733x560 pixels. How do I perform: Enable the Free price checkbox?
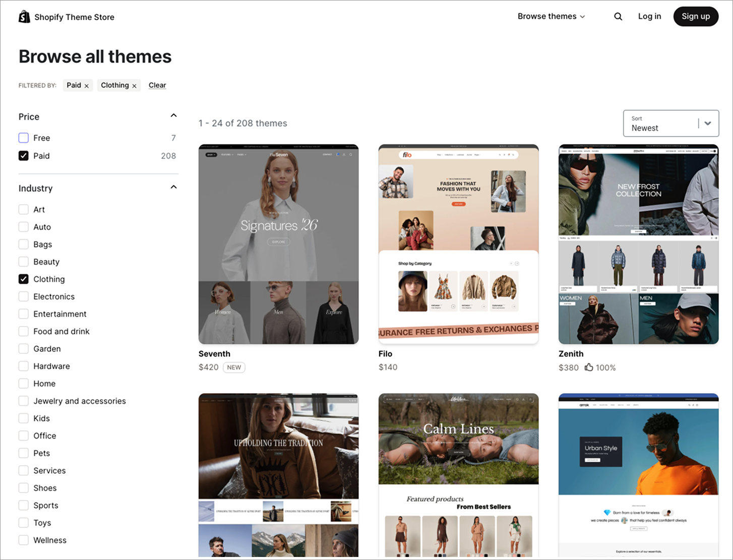point(24,138)
